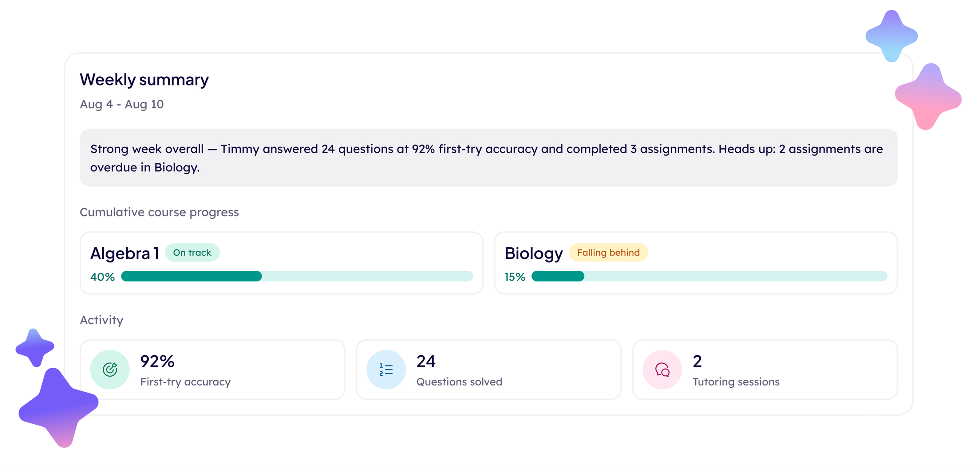Click the Algebra 1 progress bar

click(297, 276)
